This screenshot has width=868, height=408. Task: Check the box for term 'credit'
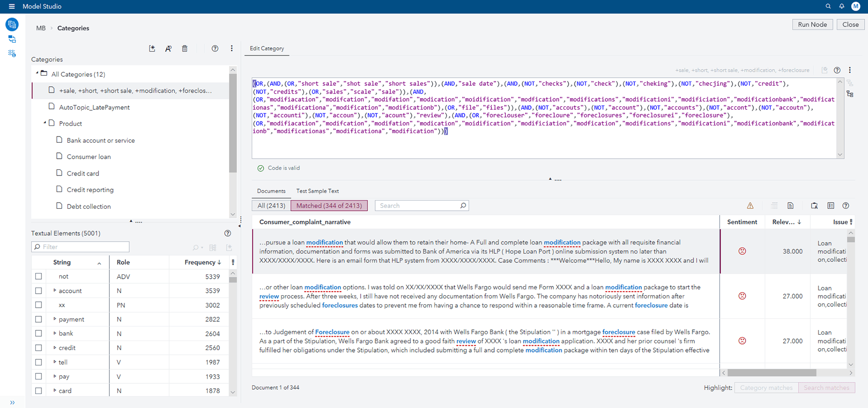coord(39,348)
